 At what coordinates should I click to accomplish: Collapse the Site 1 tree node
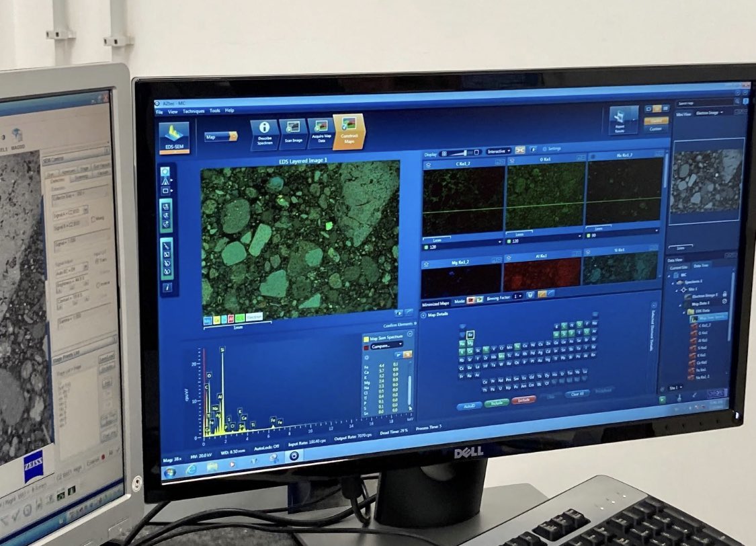click(678, 290)
